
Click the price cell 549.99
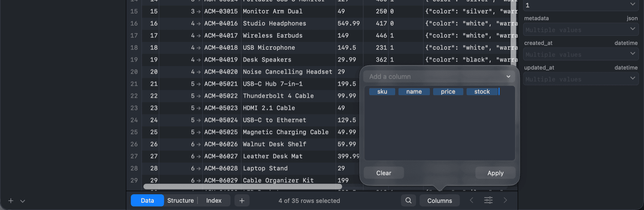(x=349, y=23)
